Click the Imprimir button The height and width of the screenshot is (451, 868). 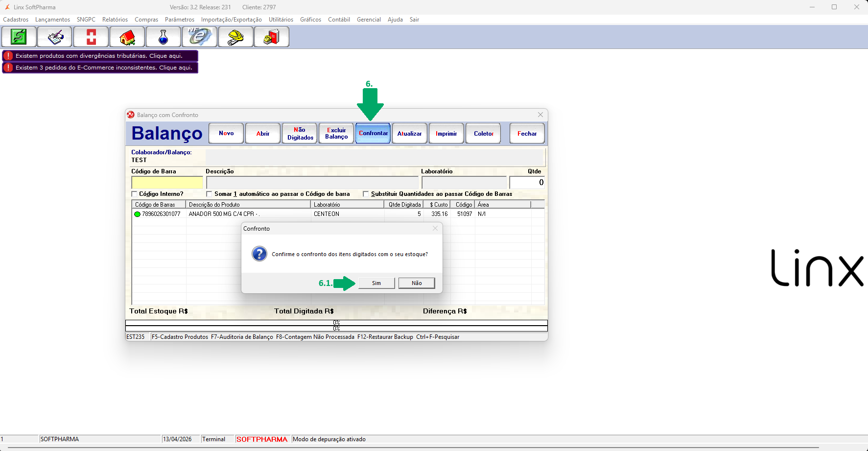coord(446,133)
